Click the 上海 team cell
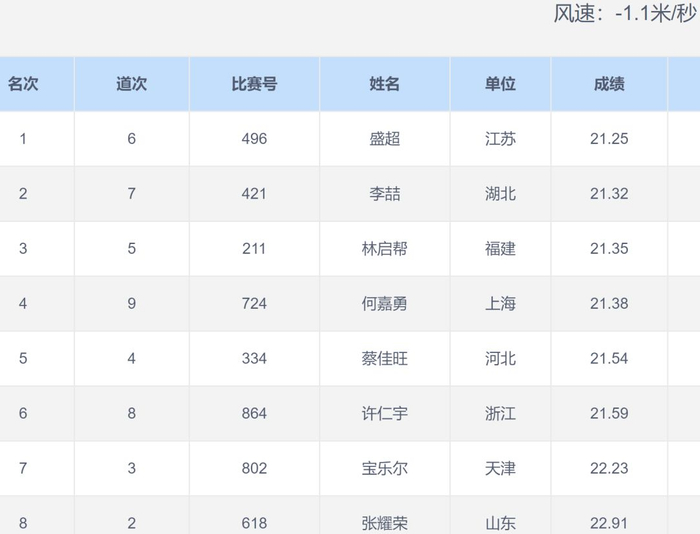Image resolution: width=700 pixels, height=534 pixels. pos(500,304)
